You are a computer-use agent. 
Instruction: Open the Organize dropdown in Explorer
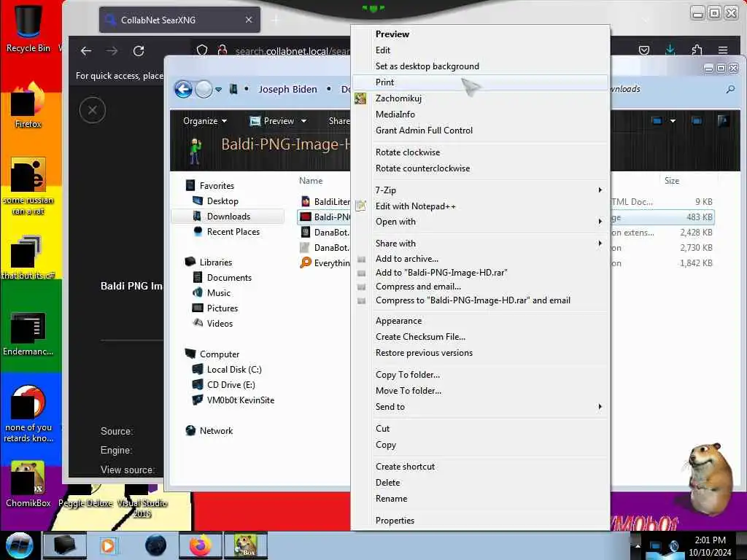(x=205, y=121)
